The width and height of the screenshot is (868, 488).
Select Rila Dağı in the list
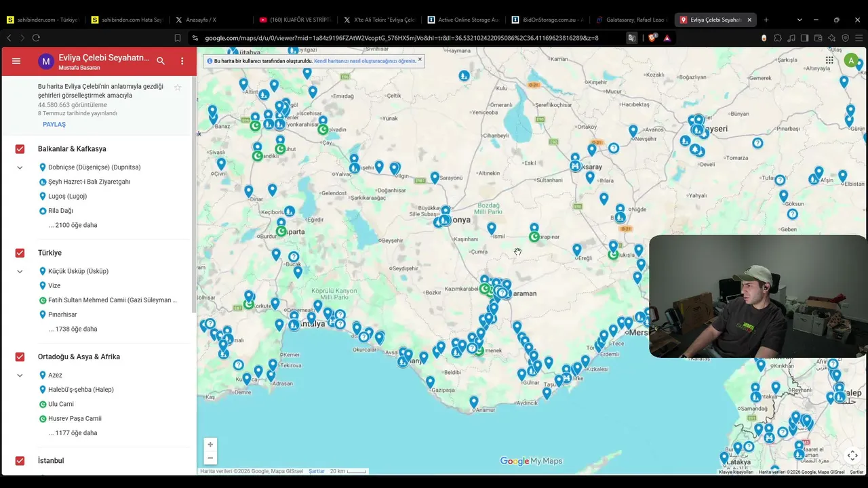pyautogui.click(x=60, y=211)
